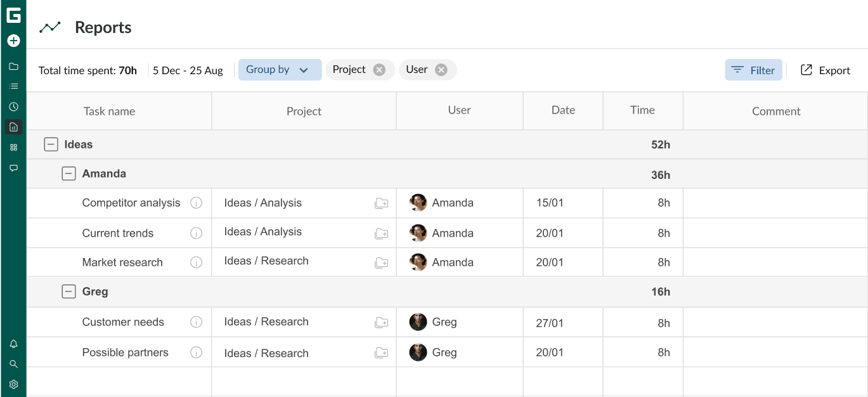Open the dashboard grid icon in sidebar
Image resolution: width=868 pixels, height=397 pixels.
point(13,147)
